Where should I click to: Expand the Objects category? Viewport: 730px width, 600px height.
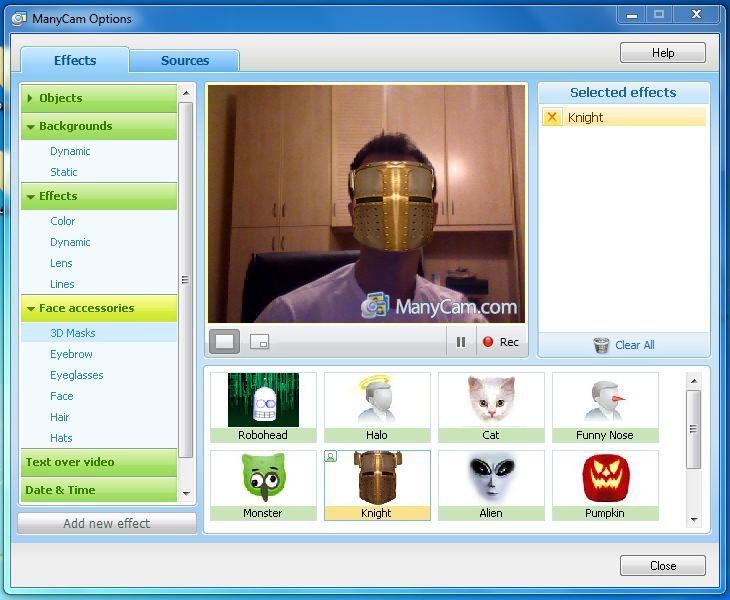(99, 98)
